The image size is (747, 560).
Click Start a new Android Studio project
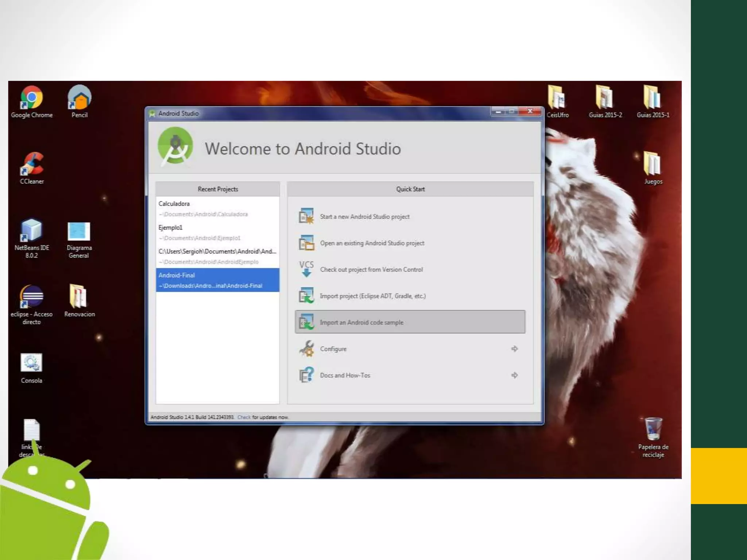pyautogui.click(x=364, y=217)
